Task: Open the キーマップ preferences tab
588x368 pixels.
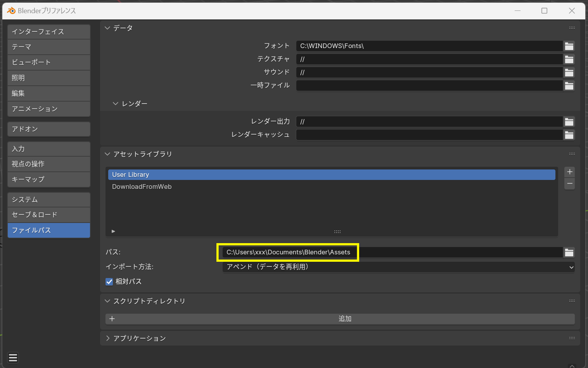Action: (x=49, y=180)
